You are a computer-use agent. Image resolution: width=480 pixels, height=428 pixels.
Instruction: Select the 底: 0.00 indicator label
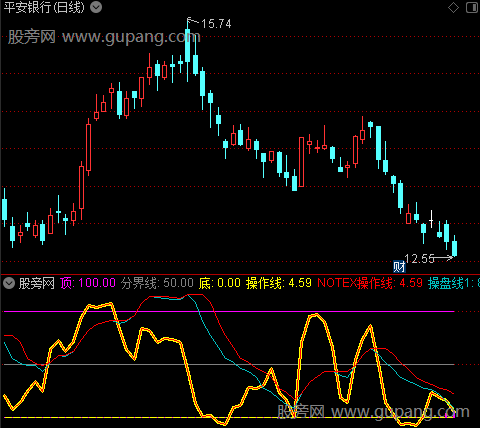tap(220, 283)
